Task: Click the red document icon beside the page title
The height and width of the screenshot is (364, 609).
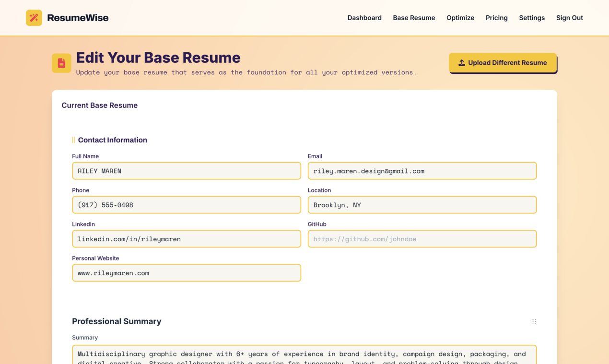Action: point(61,63)
